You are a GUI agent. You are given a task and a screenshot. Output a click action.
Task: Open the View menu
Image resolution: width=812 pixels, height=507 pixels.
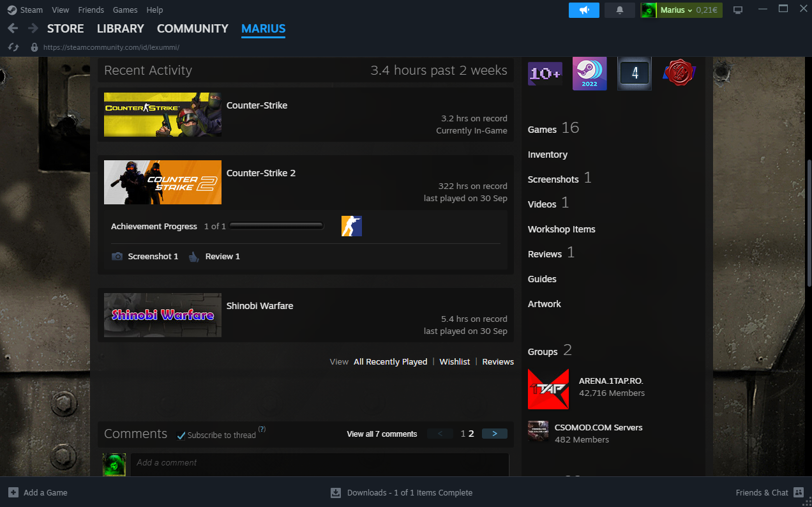tap(61, 10)
